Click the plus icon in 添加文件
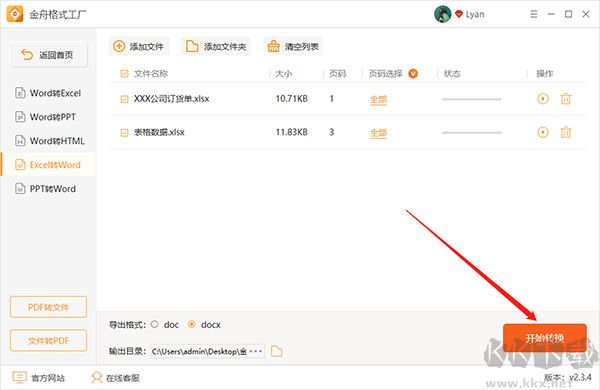This screenshot has width=600, height=390. 119,46
